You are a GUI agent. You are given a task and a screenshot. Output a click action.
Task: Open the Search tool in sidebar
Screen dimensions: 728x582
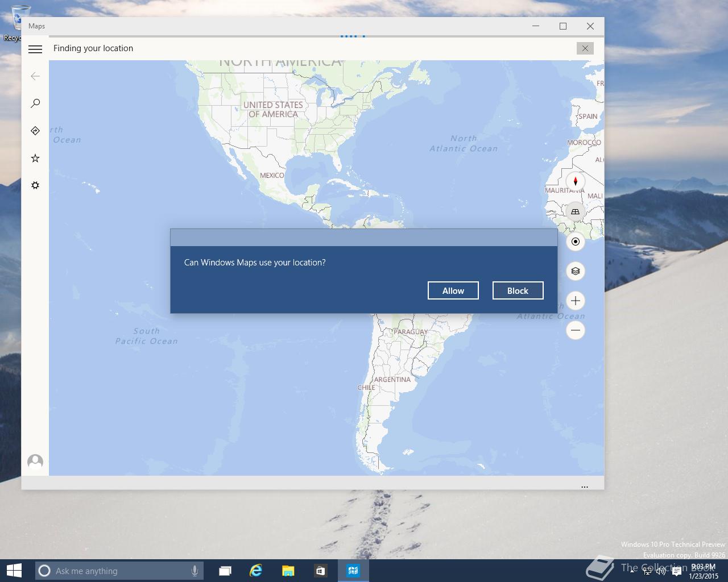click(35, 103)
